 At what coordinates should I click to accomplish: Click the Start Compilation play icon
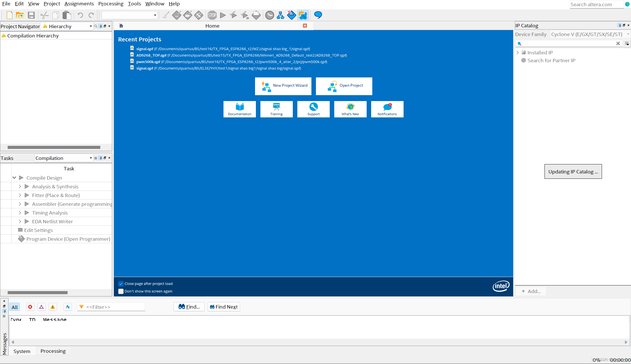(223, 15)
